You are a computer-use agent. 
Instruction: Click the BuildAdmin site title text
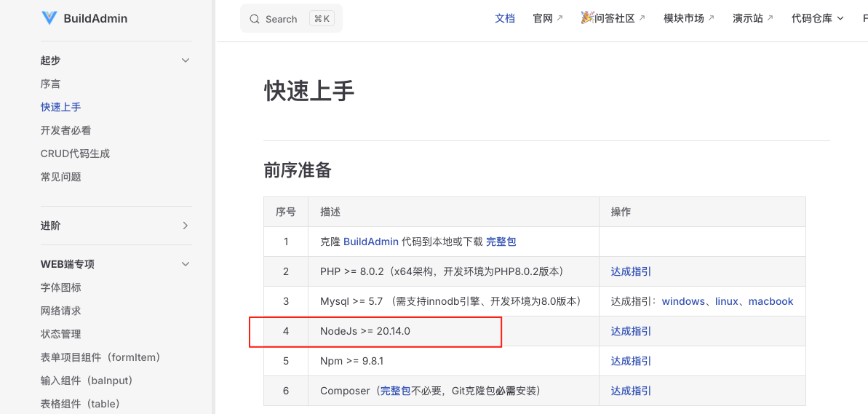coord(95,18)
